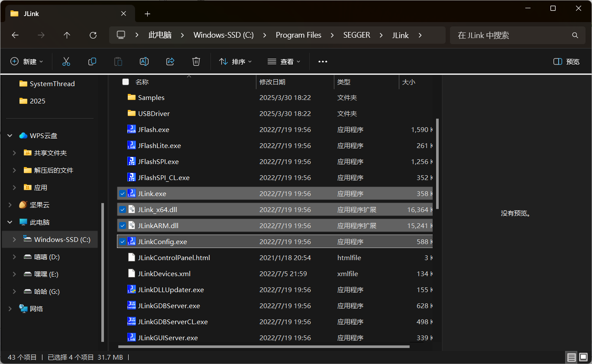The width and height of the screenshot is (592, 364).
Task: Open a new tab with plus button
Action: [147, 14]
